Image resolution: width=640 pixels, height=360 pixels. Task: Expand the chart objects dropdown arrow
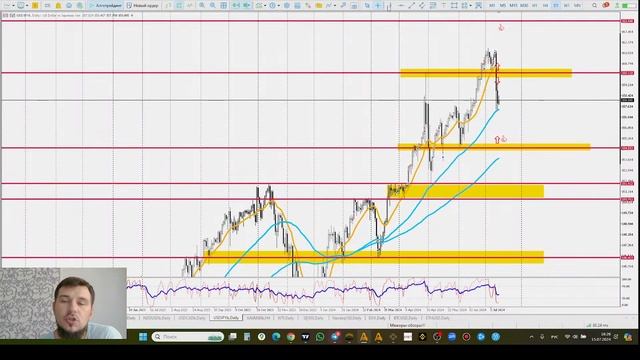click(335, 6)
